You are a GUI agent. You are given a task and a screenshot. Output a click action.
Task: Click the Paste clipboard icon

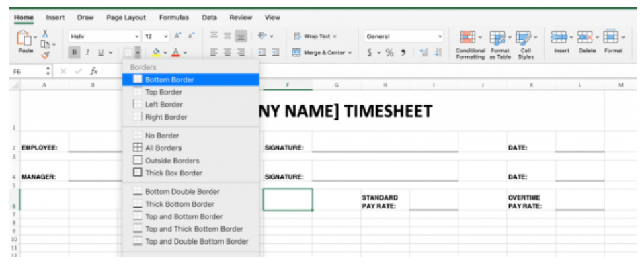[x=25, y=38]
